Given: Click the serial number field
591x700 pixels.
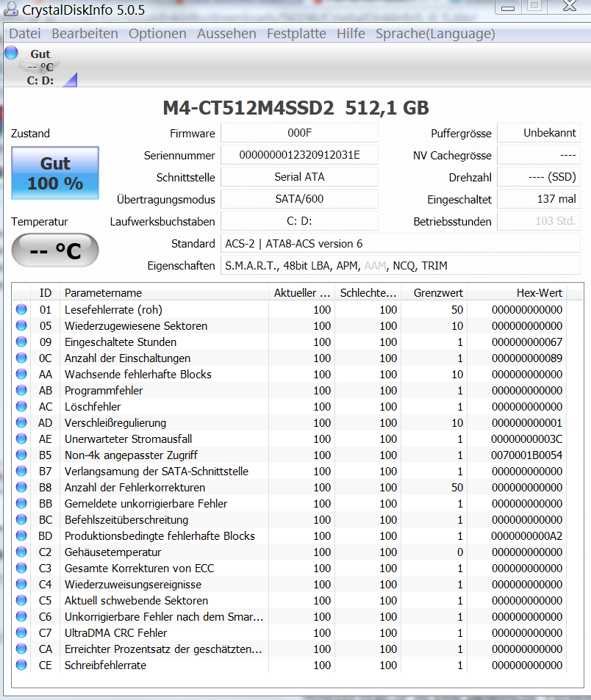Looking at the screenshot, I should tap(299, 155).
